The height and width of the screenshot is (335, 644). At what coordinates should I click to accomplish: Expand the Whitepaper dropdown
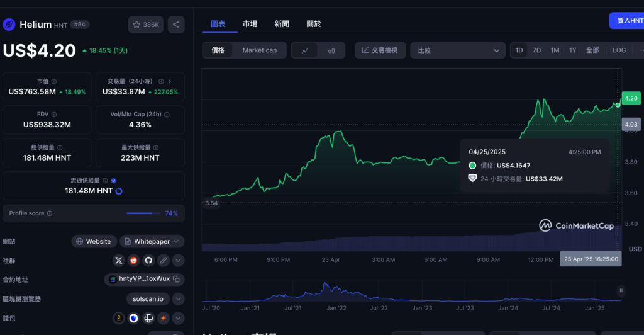point(152,241)
